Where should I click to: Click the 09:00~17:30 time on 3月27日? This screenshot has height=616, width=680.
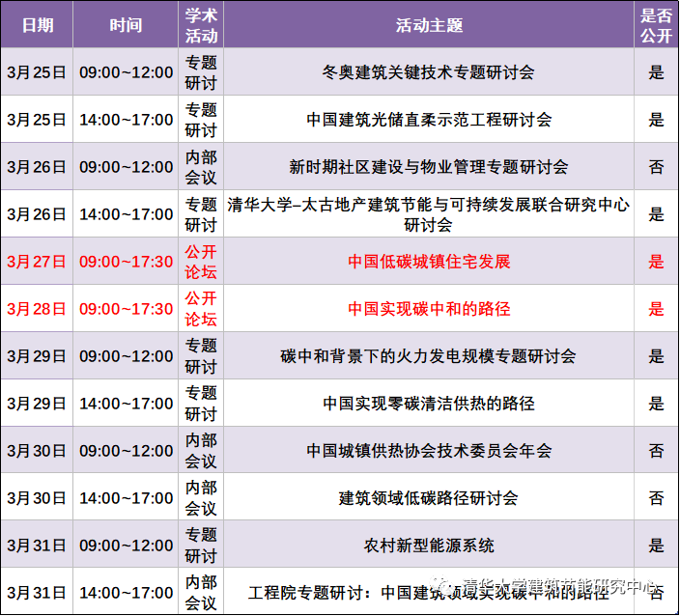coord(126,262)
